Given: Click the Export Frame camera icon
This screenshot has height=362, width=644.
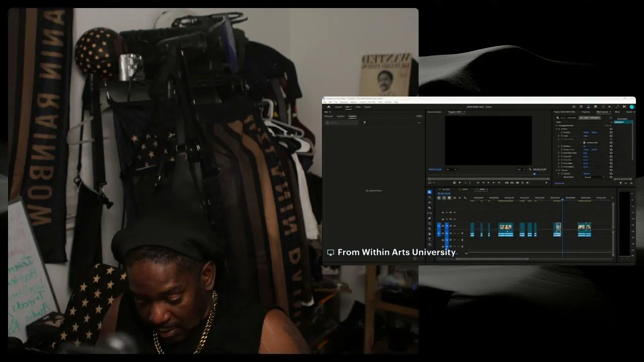Looking at the screenshot, I should pos(518,183).
